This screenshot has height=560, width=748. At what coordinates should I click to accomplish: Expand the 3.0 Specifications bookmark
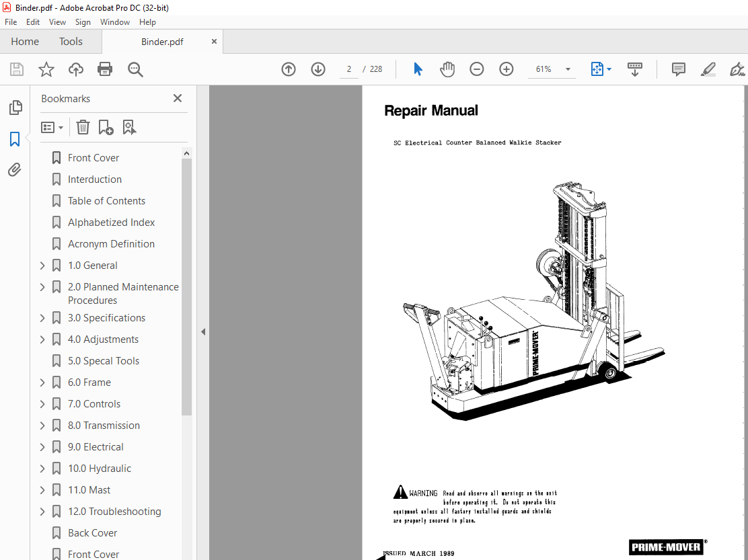(x=42, y=318)
